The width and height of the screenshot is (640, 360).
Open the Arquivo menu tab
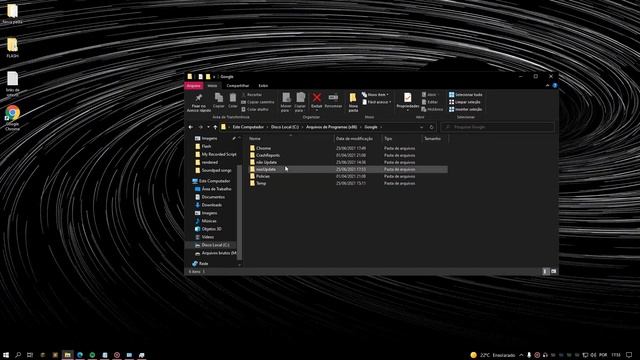tap(193, 86)
